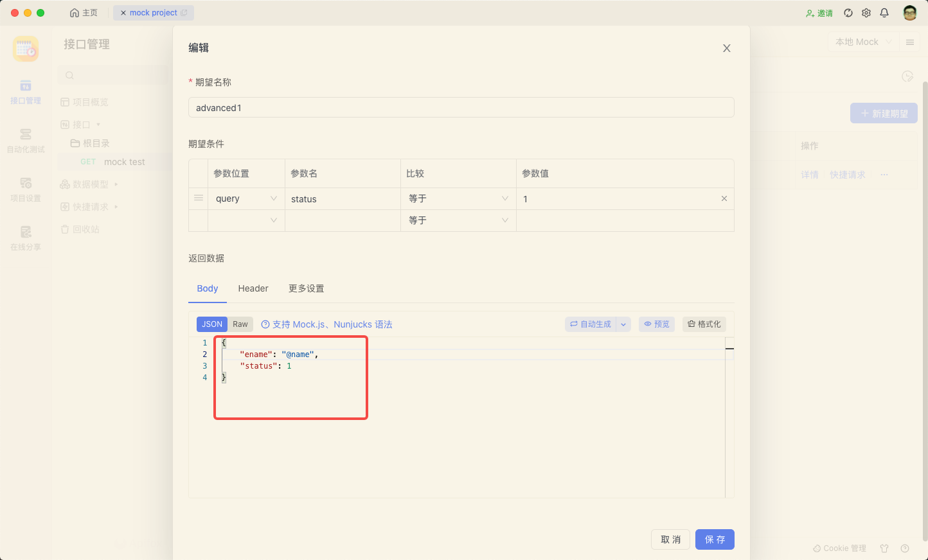This screenshot has width=928, height=560.
Task: Open modify history with the clock-edit icon
Action: 907,76
